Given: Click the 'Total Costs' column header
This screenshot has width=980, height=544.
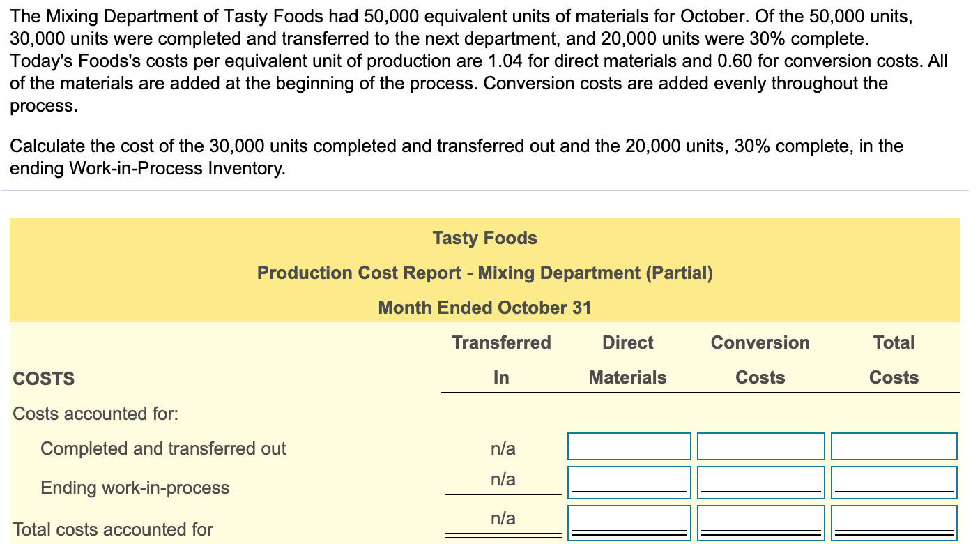Looking at the screenshot, I should click(x=894, y=360).
